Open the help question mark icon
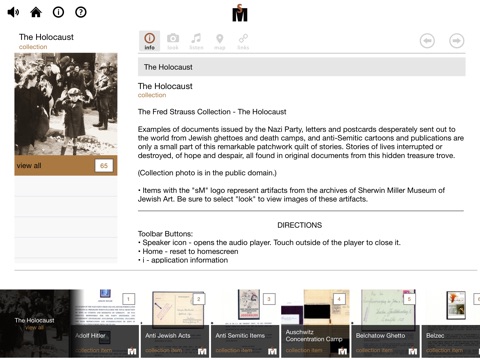 (81, 12)
